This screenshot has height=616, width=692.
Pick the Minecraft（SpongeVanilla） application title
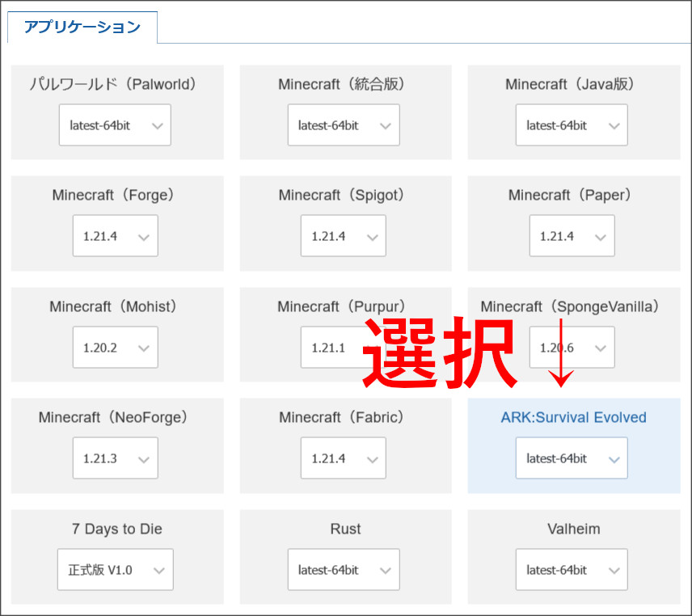(x=570, y=306)
